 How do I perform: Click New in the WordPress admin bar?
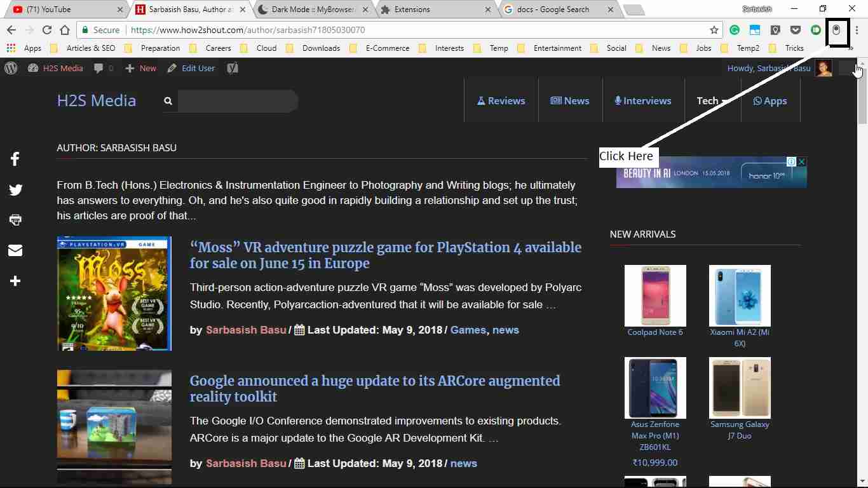141,68
